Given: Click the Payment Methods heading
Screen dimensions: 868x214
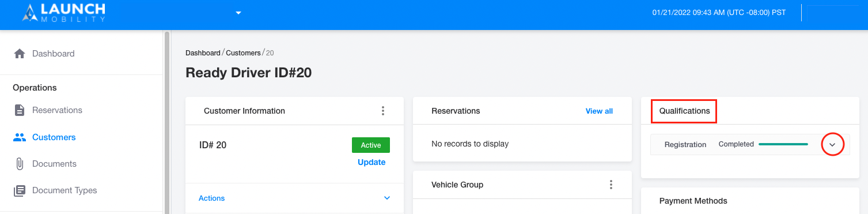Looking at the screenshot, I should 693,201.
